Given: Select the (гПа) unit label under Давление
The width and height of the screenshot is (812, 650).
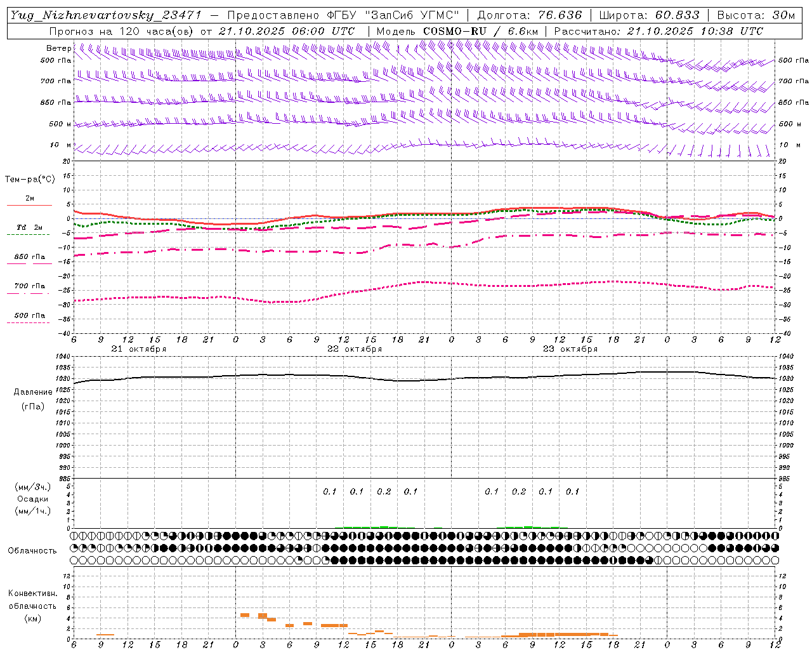Looking at the screenshot, I should click(x=33, y=406).
